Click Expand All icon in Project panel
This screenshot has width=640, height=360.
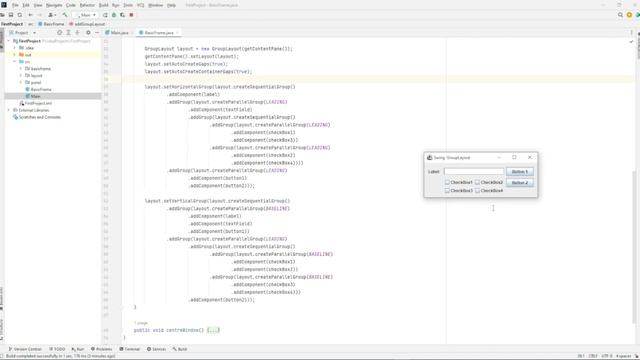(69, 33)
